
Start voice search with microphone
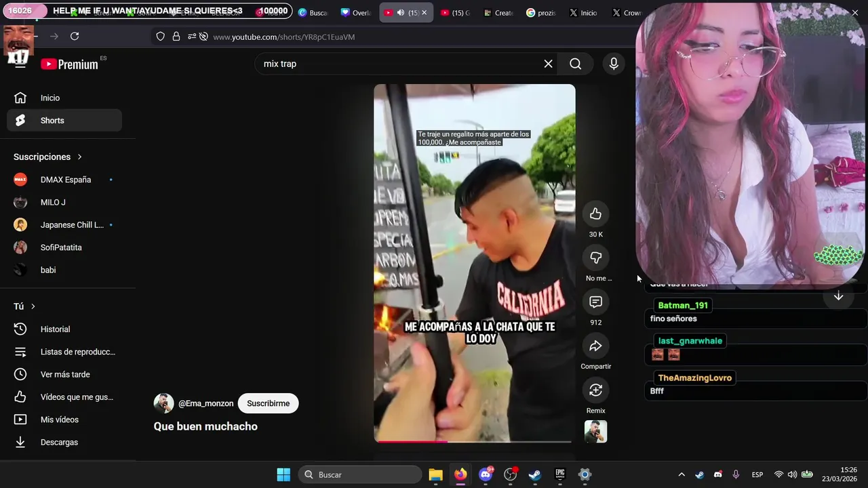coord(614,64)
